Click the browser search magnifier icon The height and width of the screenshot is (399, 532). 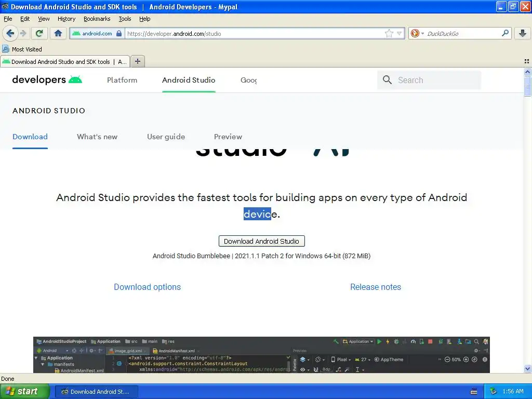click(505, 33)
